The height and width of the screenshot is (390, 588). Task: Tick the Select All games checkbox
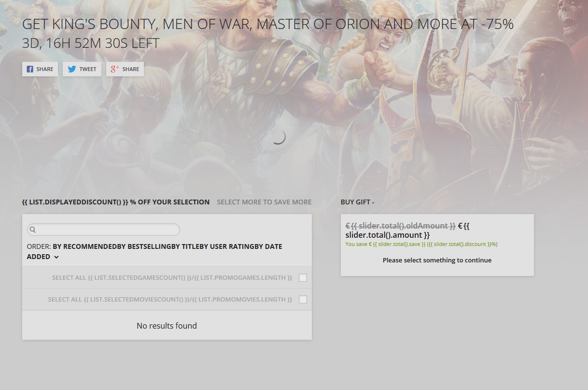point(303,277)
